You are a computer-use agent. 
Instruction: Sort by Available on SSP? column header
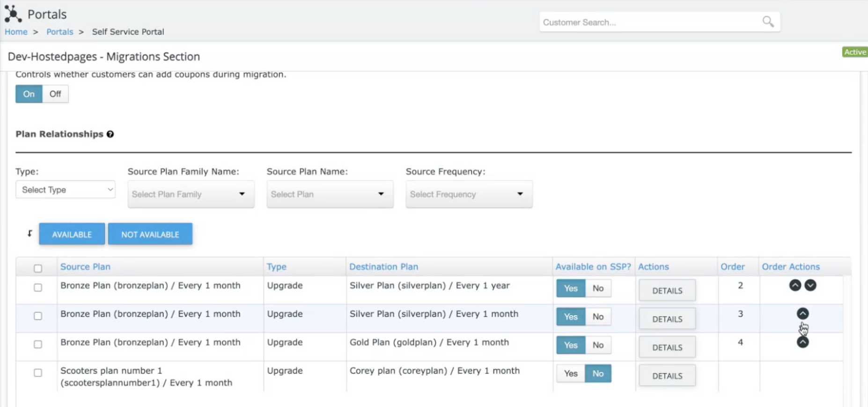tap(593, 266)
